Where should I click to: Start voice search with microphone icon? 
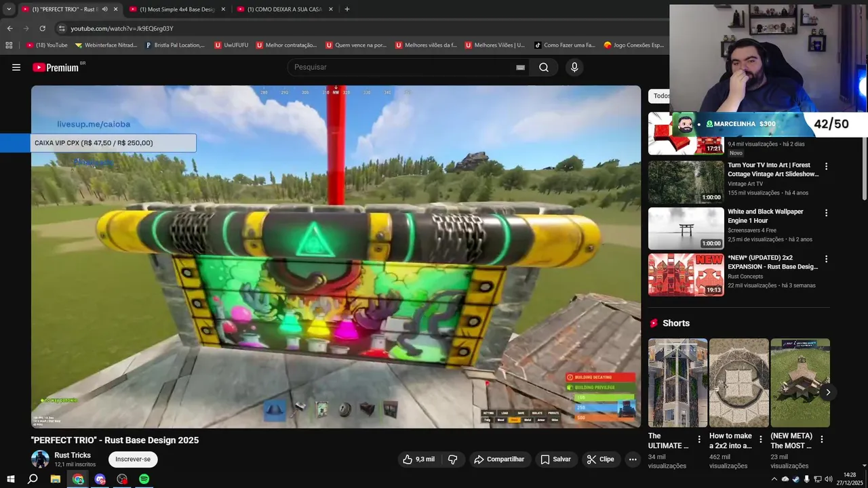pyautogui.click(x=574, y=67)
